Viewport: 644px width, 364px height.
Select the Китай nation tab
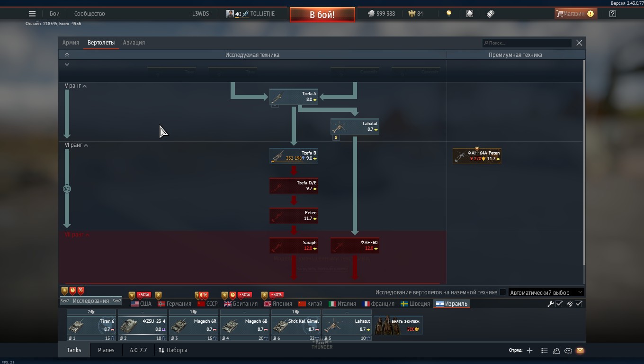click(x=311, y=304)
